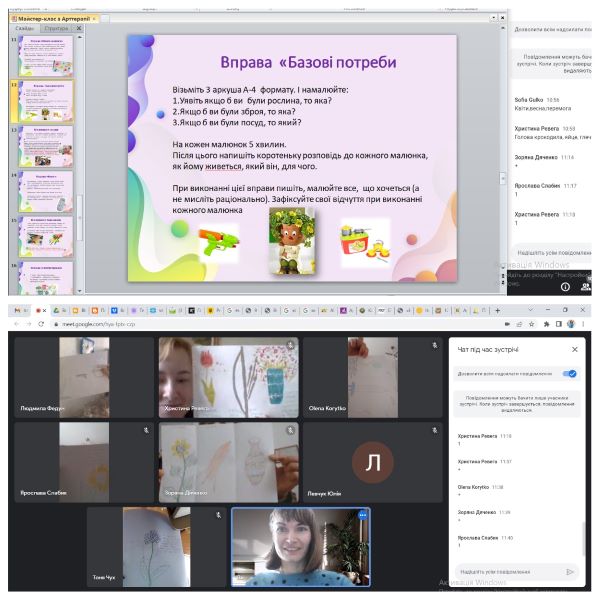Select the Левчук Юлія avatar tile with letter Л
This screenshot has width=600, height=600.
[x=373, y=462]
